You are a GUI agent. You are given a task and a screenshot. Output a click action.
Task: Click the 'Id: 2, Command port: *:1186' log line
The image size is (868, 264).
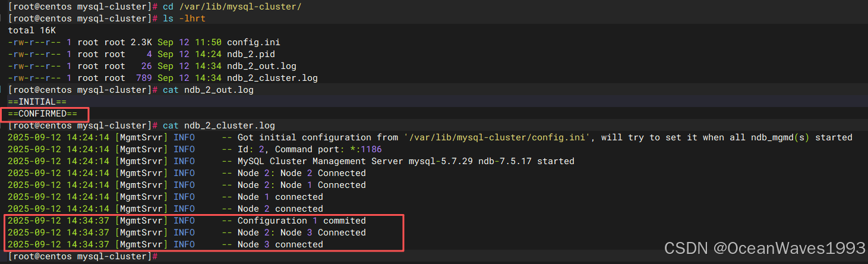coord(310,149)
